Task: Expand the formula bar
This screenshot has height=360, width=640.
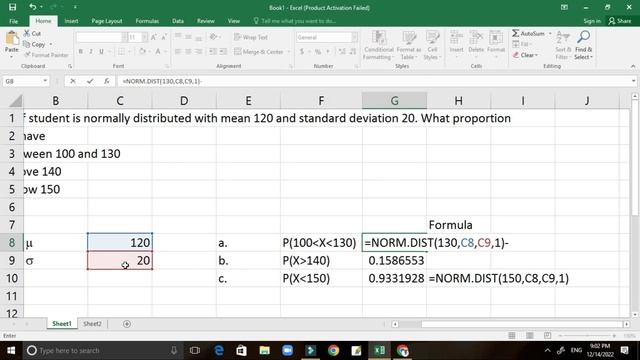Action: tap(633, 81)
